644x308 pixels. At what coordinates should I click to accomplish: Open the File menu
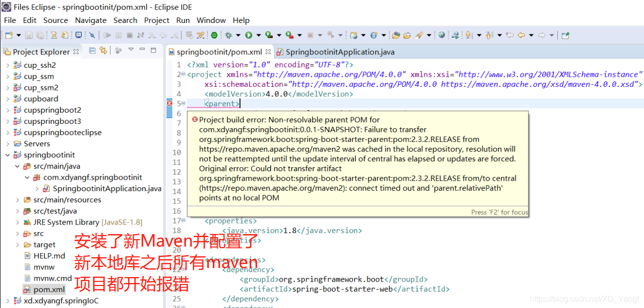click(x=10, y=20)
